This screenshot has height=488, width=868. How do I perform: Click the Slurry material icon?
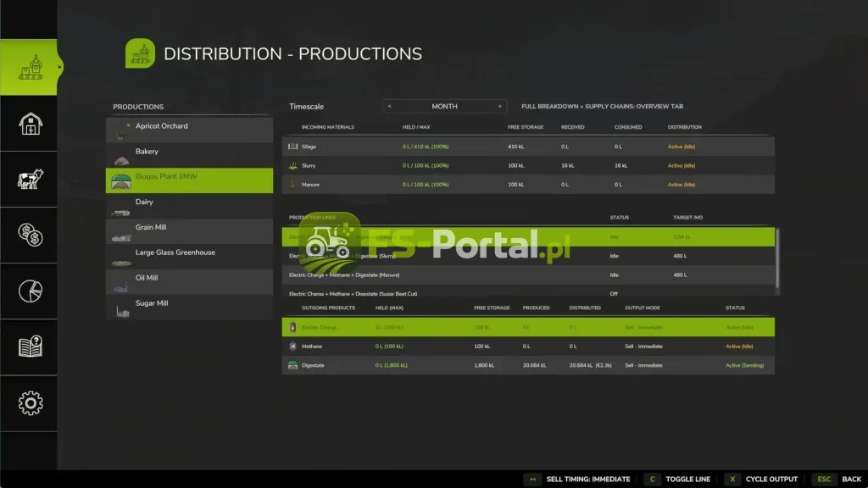tap(292, 165)
